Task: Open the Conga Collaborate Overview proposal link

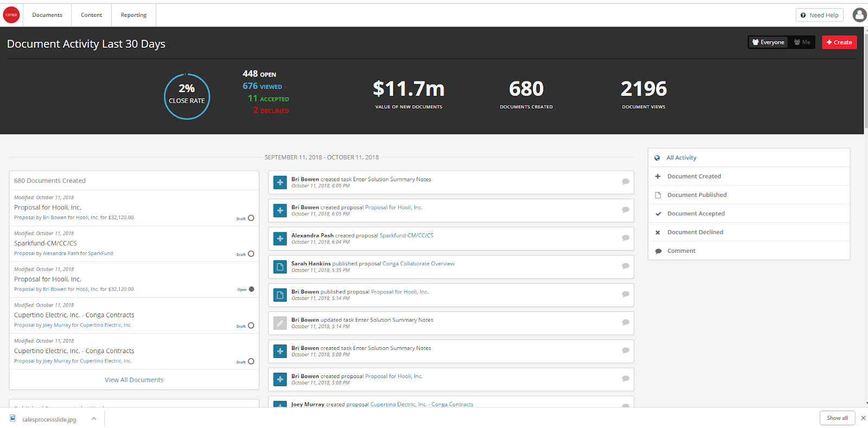Action: (x=419, y=264)
